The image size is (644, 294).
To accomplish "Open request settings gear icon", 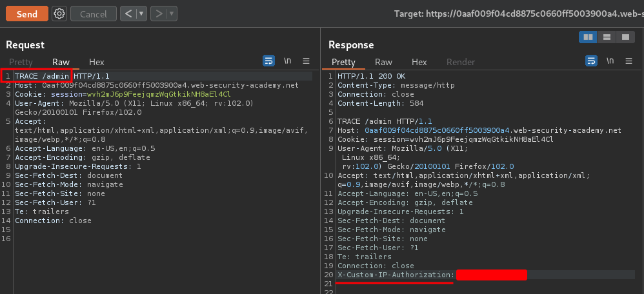I will (x=59, y=14).
